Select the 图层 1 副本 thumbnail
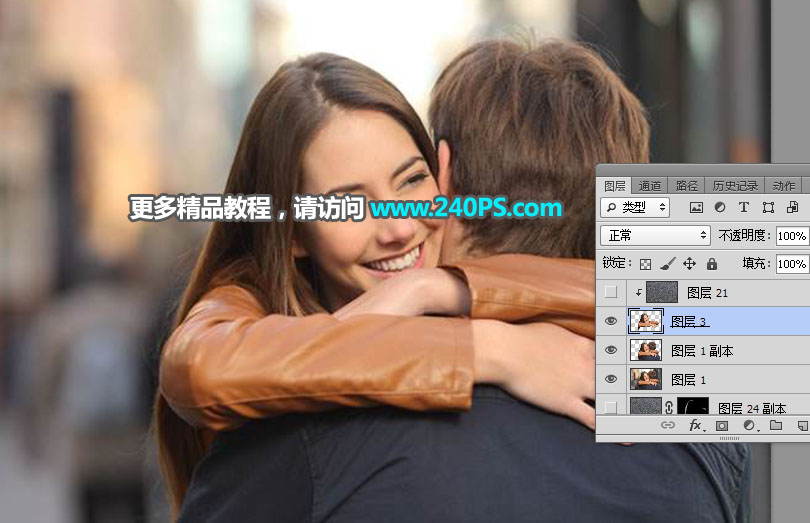Viewport: 810px width, 523px height. click(646, 350)
